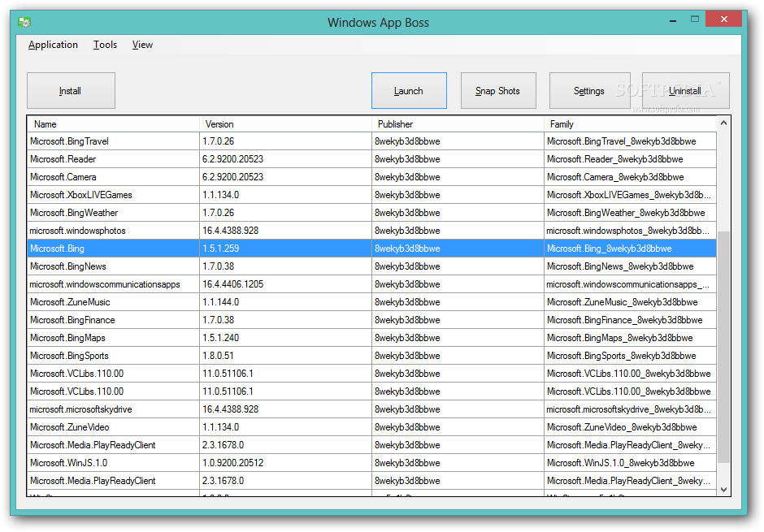Viewport: 764px width, 532px height.
Task: Click version 1.1.144.0 cell
Action: 285,302
